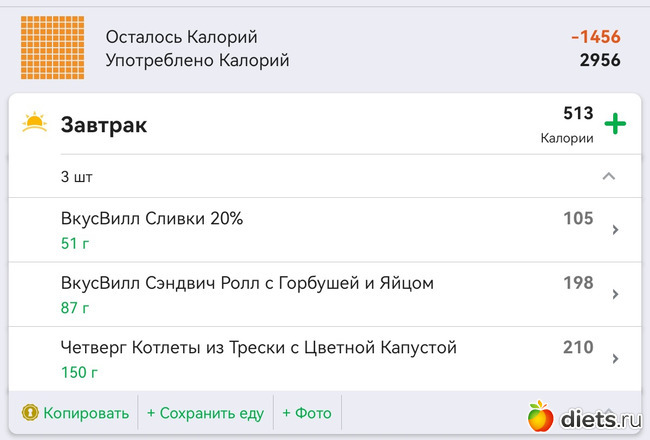The width and height of the screenshot is (650, 440).
Task: Click the Завтрак meal heading
Action: [x=104, y=125]
